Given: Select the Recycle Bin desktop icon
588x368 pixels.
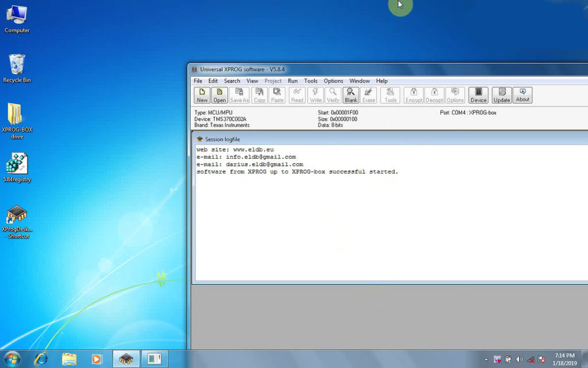Looking at the screenshot, I should [17, 68].
